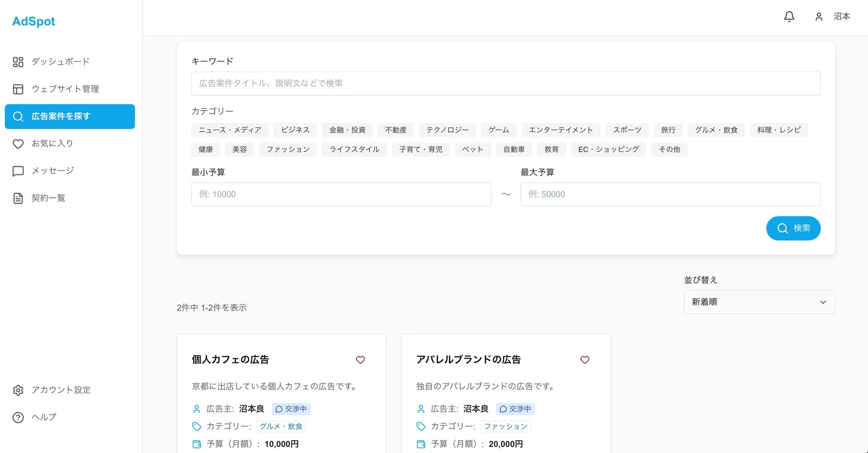Select the グルメ・飲食 category filter

[x=716, y=130]
